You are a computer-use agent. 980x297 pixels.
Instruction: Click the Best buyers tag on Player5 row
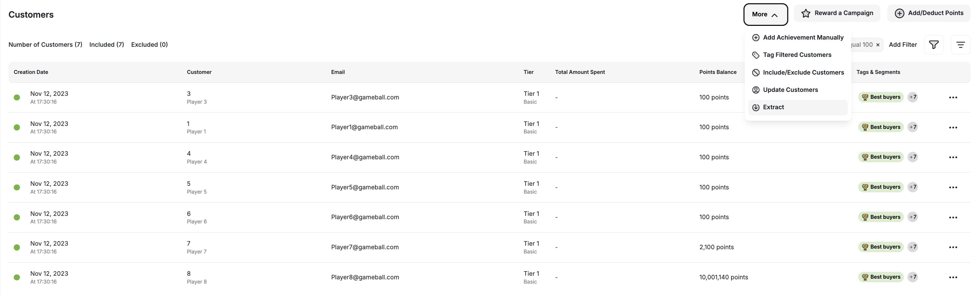tap(881, 186)
